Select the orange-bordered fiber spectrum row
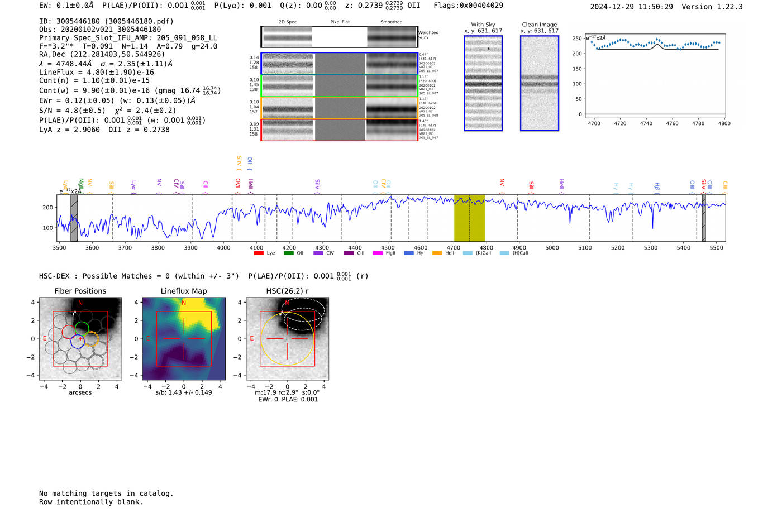The image size is (782, 532). pos(339,108)
